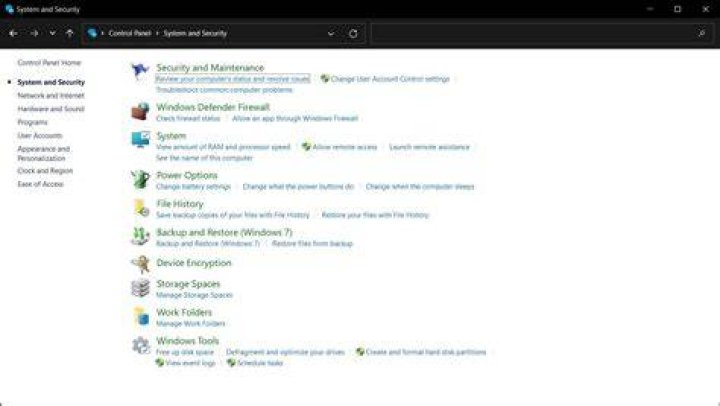Viewport: 720px width, 406px height.
Task: Click Allow an app through Windows Firewall
Action: click(295, 118)
